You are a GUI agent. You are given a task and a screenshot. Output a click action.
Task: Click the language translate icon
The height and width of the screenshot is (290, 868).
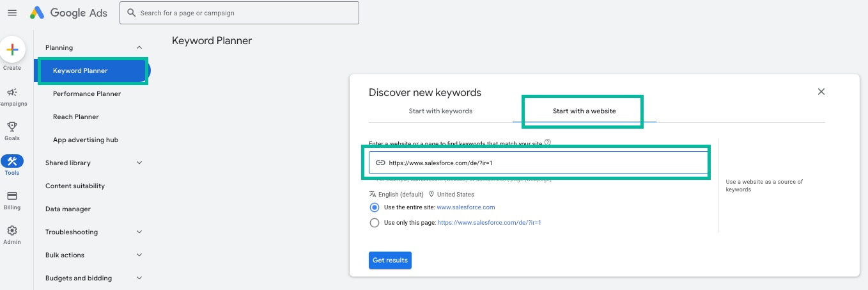click(373, 194)
